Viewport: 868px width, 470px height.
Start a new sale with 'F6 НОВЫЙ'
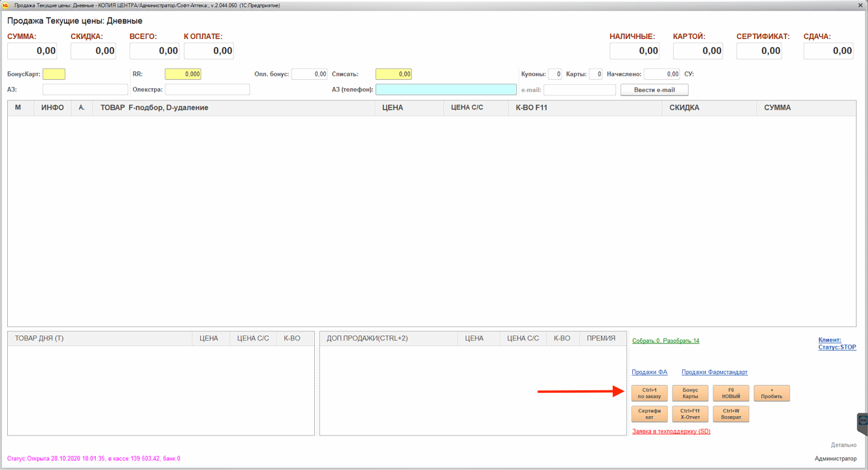731,394
